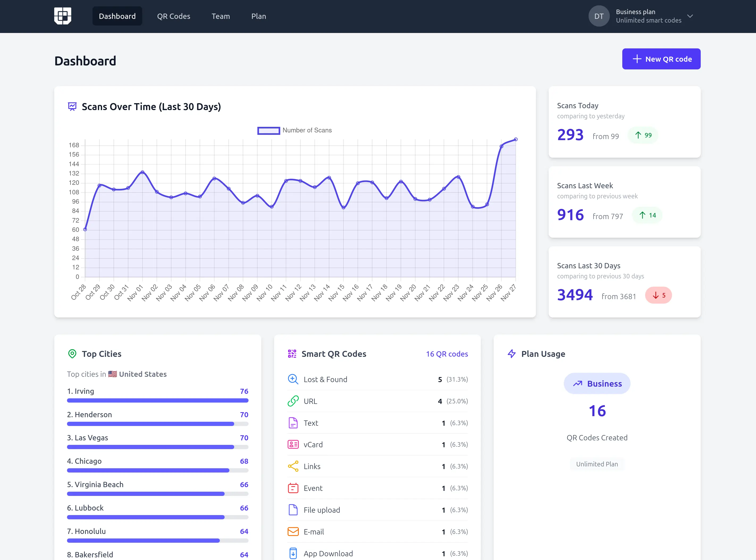Expand the account plan dropdown chevron
756x560 pixels.
click(x=690, y=16)
